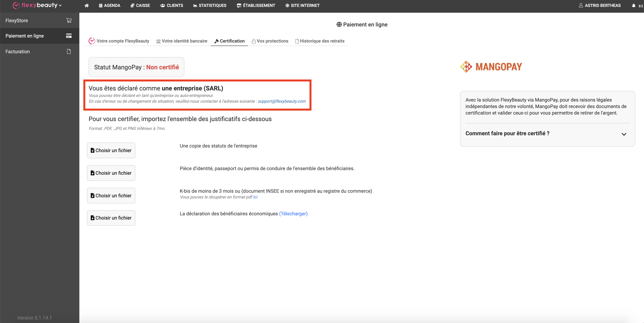The width and height of the screenshot is (644, 323).
Task: Click the globe icon beside Paiement en ligne title
Action: coord(339,25)
